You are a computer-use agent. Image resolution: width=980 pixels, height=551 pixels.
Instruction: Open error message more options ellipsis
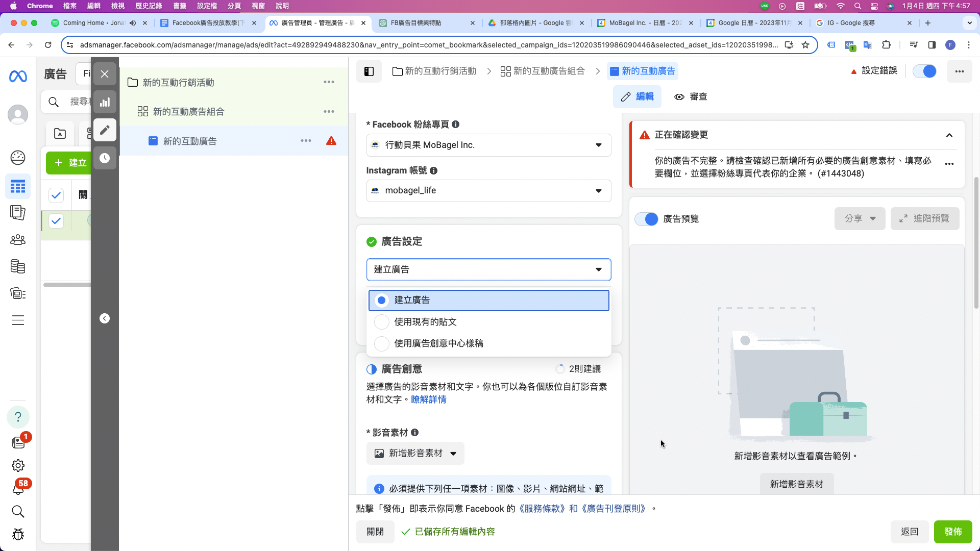click(949, 164)
